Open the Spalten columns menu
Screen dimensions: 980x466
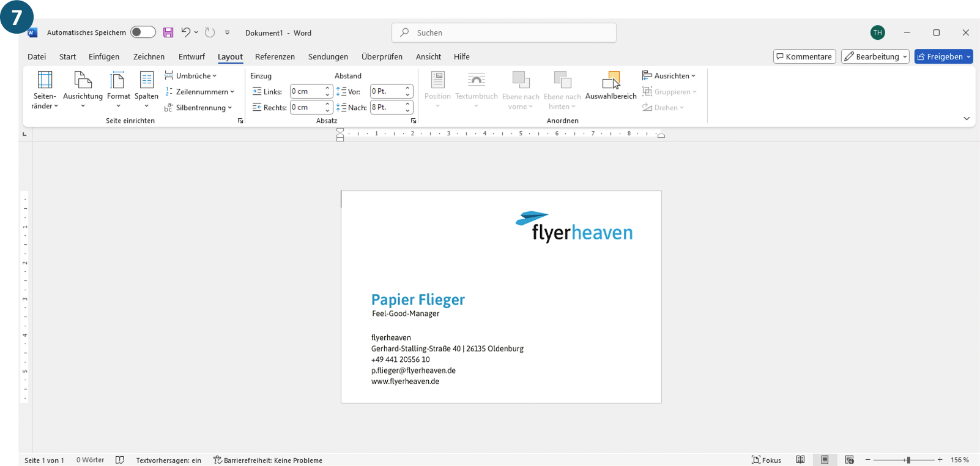click(x=146, y=89)
